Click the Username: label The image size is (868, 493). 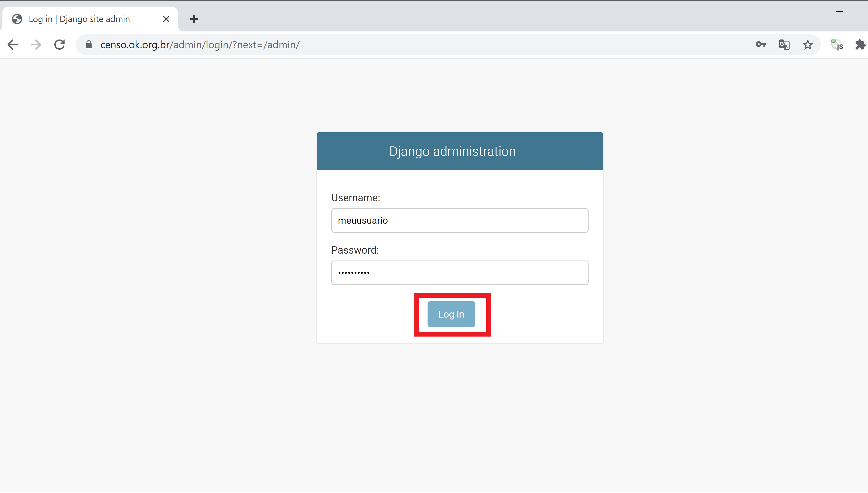[x=356, y=198]
